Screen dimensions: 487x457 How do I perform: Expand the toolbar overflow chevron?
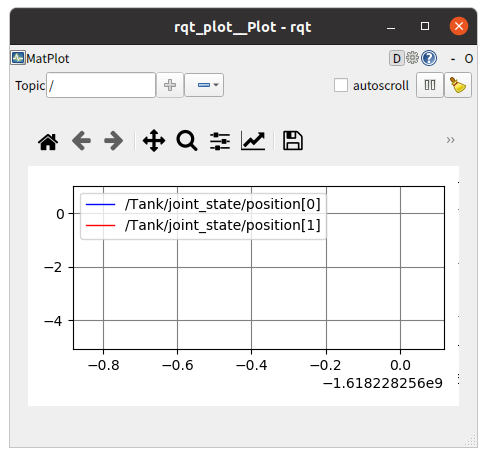click(x=450, y=140)
